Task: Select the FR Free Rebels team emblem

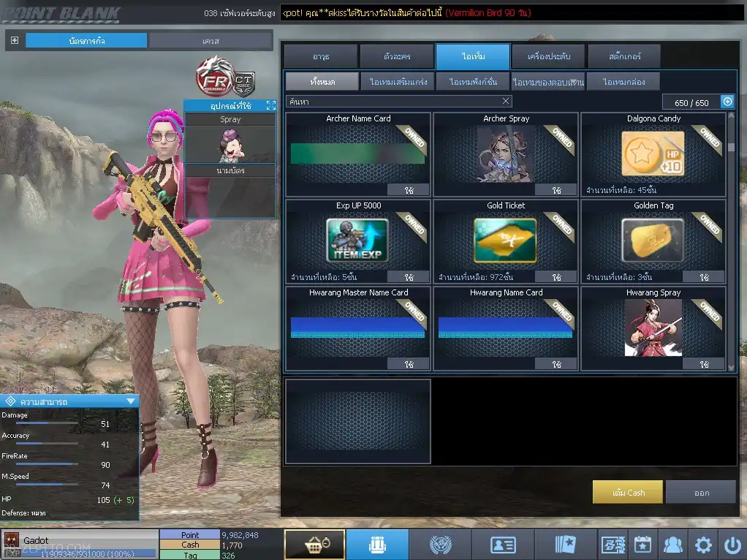Action: click(x=212, y=75)
